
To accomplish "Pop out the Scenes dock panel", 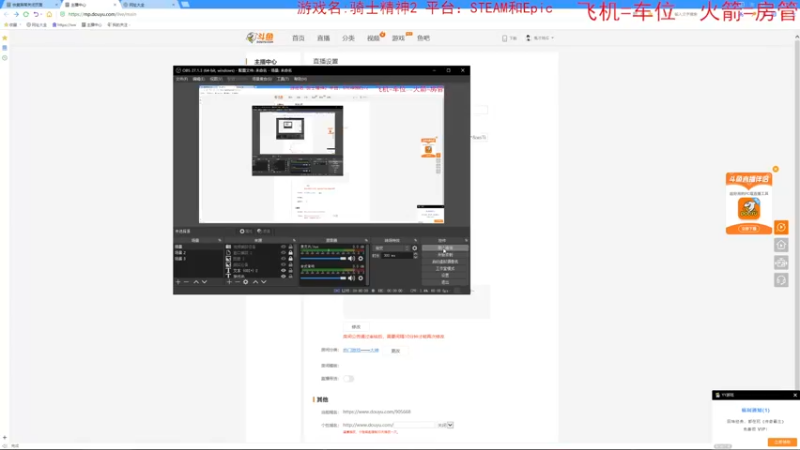I will [220, 240].
